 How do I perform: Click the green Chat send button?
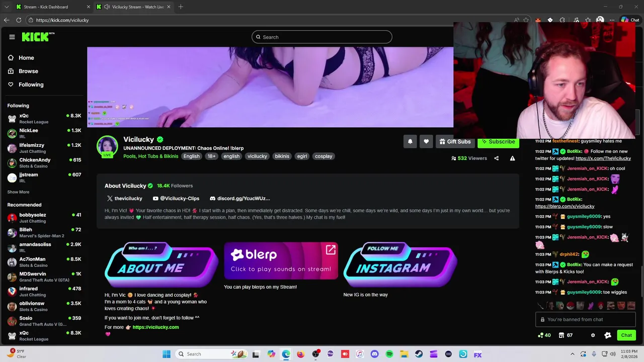tap(626, 335)
